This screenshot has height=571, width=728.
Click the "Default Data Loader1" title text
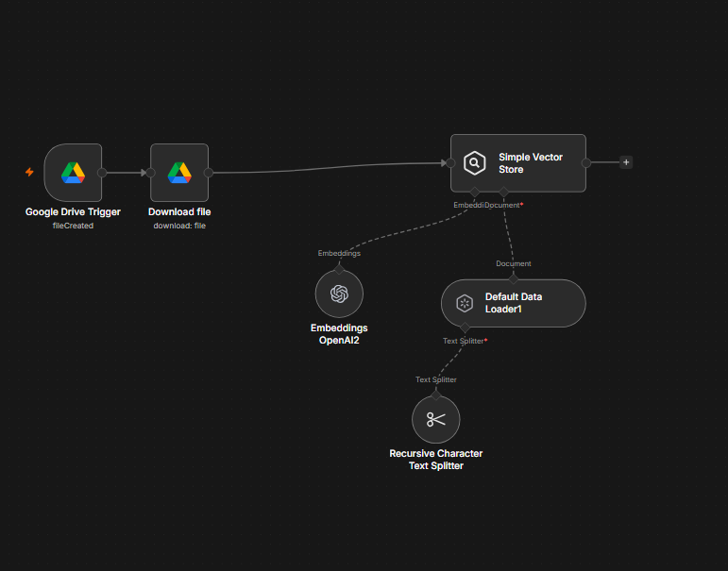pyautogui.click(x=514, y=303)
